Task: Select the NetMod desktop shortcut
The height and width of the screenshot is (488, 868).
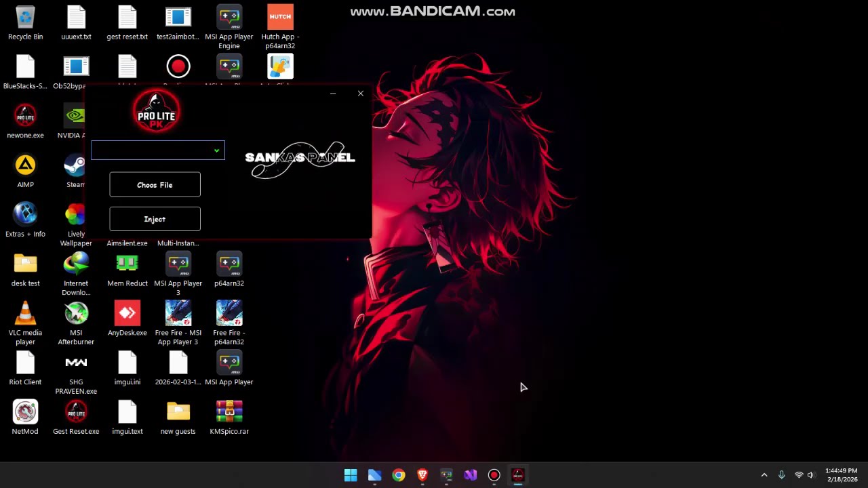Action: pyautogui.click(x=25, y=418)
